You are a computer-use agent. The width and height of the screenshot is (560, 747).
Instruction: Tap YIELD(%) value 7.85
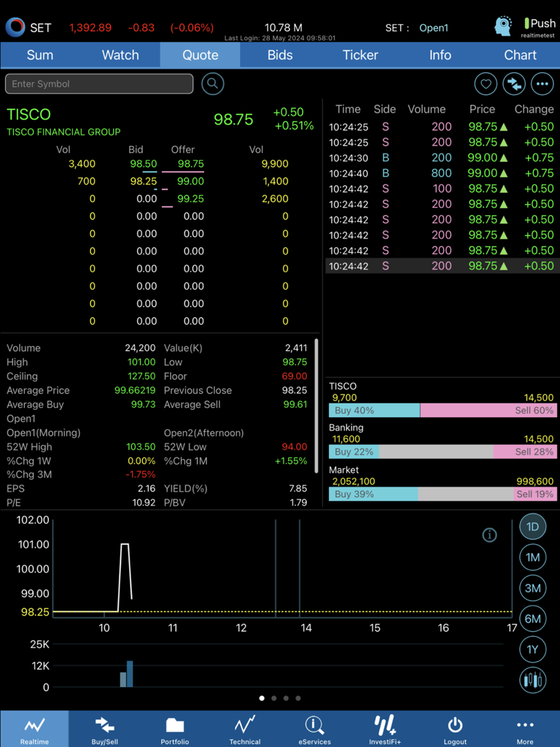click(x=298, y=489)
